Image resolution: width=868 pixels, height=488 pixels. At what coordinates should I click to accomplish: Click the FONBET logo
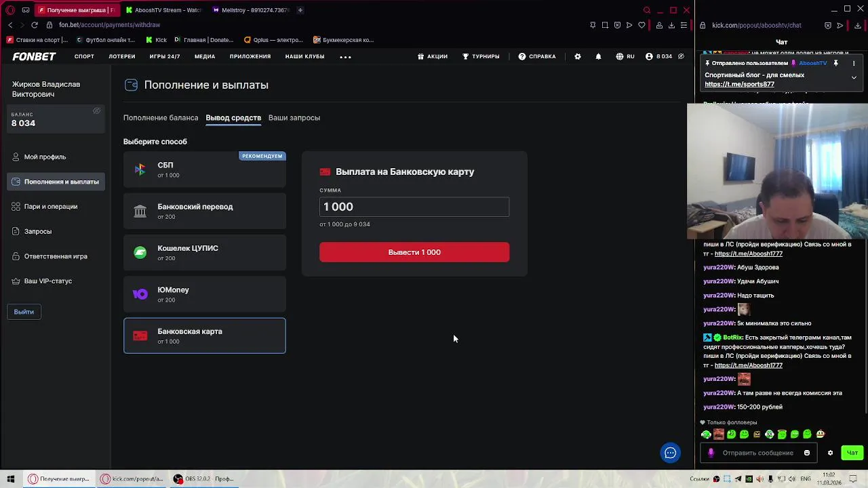click(34, 57)
